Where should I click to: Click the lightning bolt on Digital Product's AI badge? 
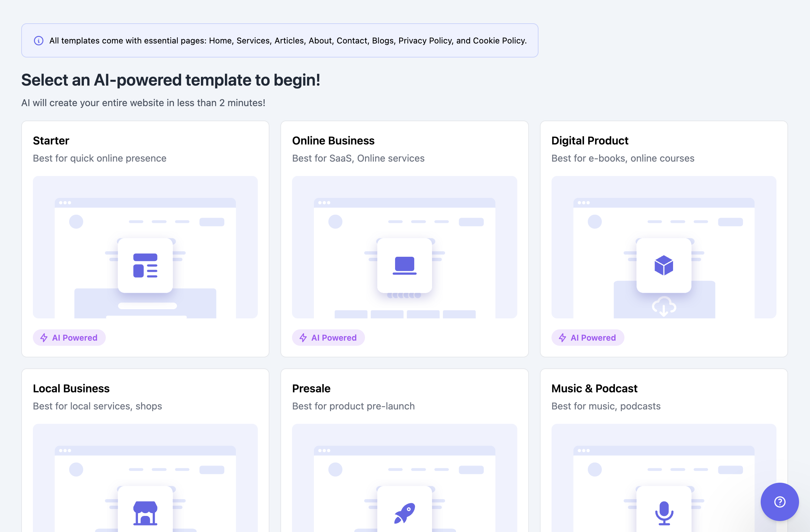pos(562,338)
